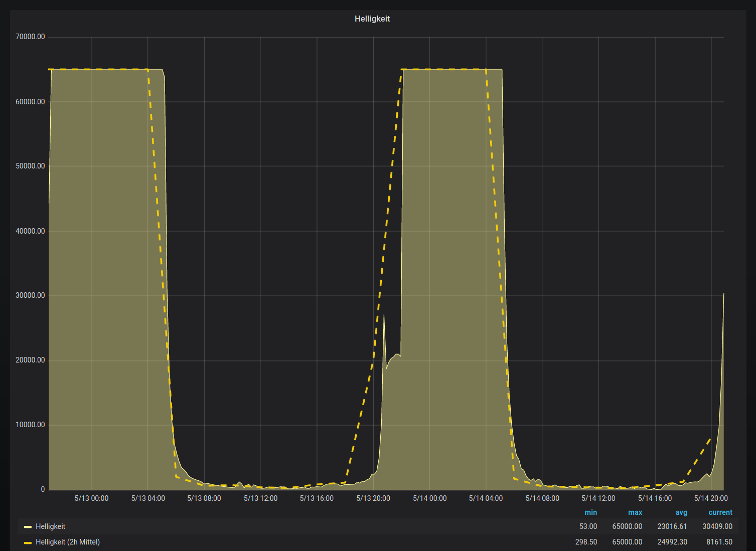Viewport: 756px width, 551px height.
Task: Click the 20000.00 y-axis label
Action: (30, 360)
